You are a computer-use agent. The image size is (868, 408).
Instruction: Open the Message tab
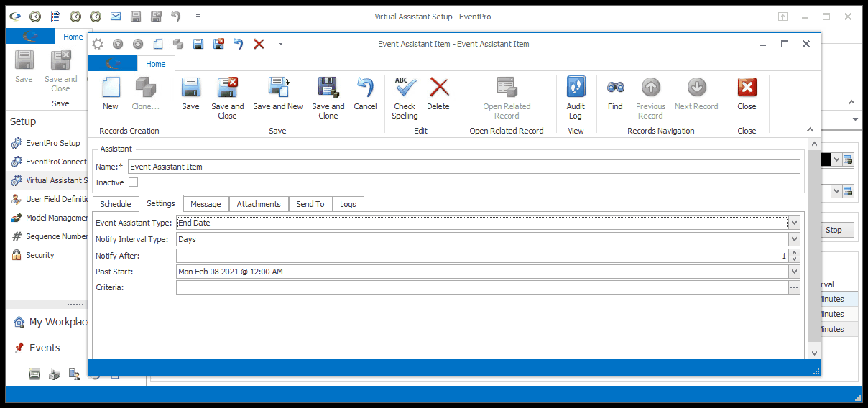(x=206, y=204)
